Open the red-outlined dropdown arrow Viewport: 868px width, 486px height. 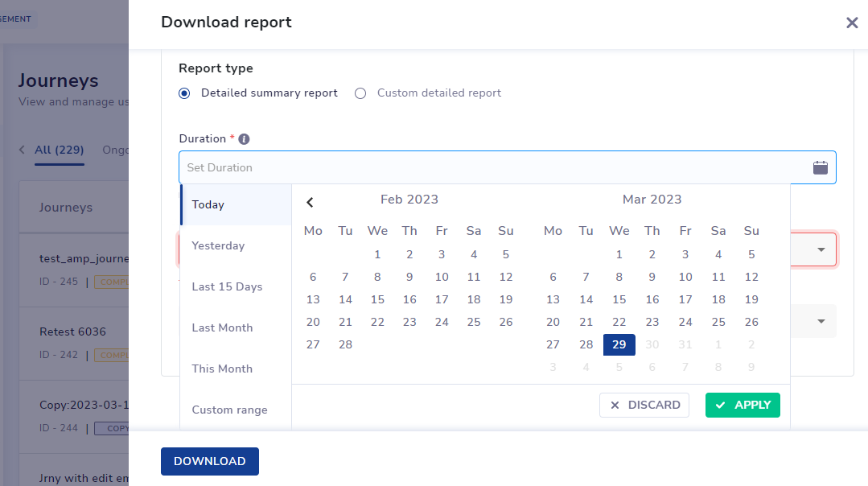click(x=821, y=249)
